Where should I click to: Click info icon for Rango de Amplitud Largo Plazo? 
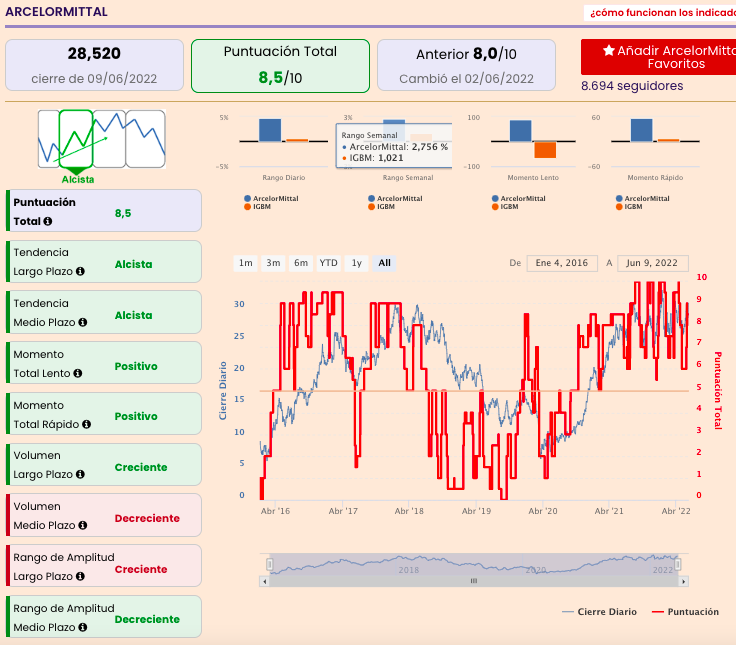pyautogui.click(x=80, y=576)
